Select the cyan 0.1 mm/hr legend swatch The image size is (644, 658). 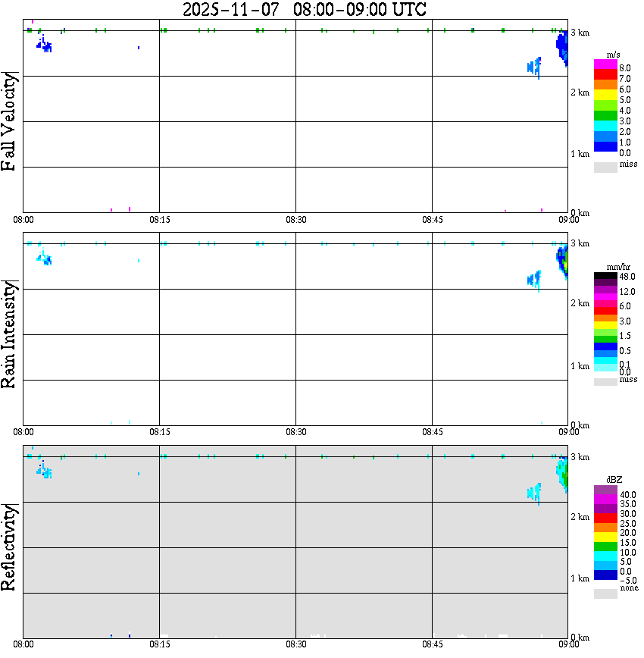(x=605, y=361)
